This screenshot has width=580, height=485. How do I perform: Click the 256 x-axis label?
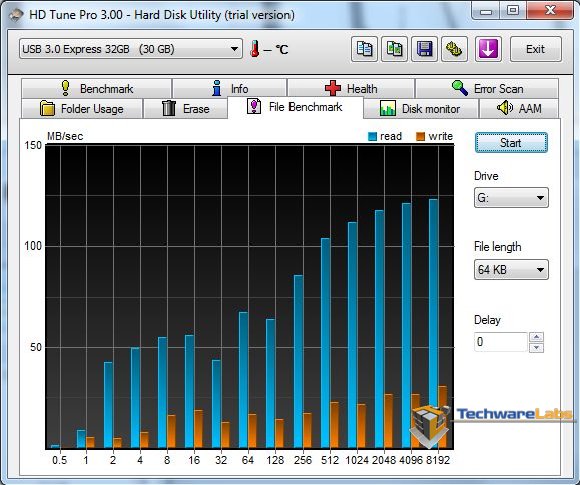coord(303,460)
